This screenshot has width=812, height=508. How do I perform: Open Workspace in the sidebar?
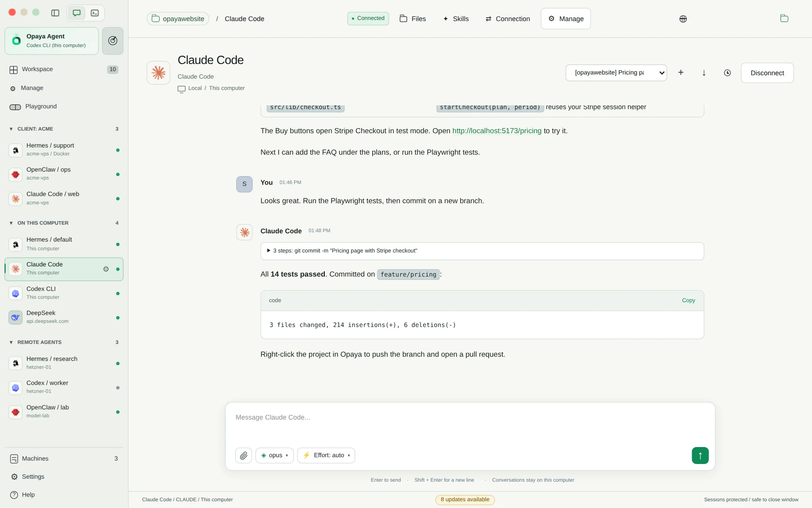[x=64, y=69]
